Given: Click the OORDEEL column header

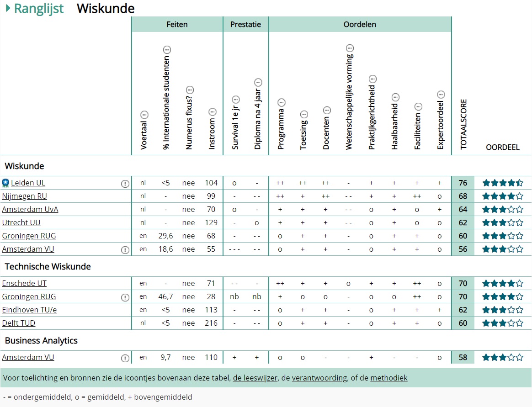Looking at the screenshot, I should click(x=502, y=147).
